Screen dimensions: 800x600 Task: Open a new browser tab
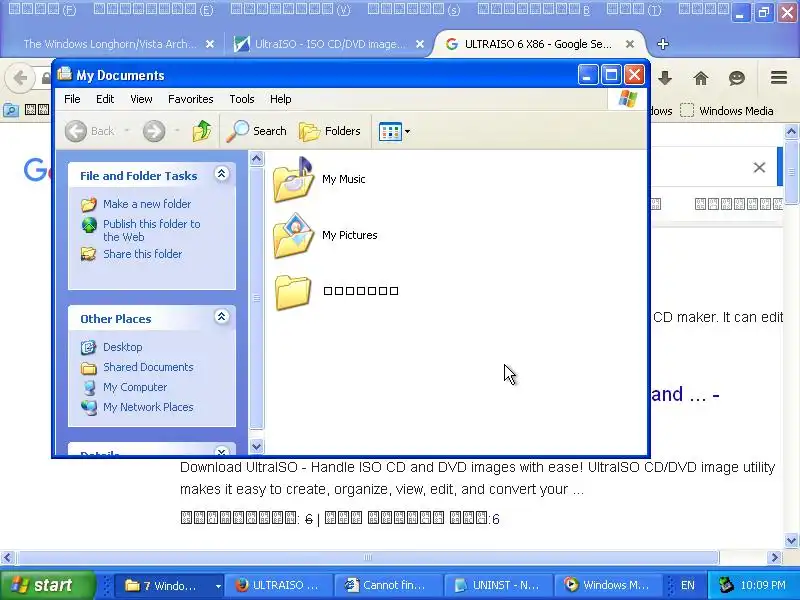click(x=663, y=44)
